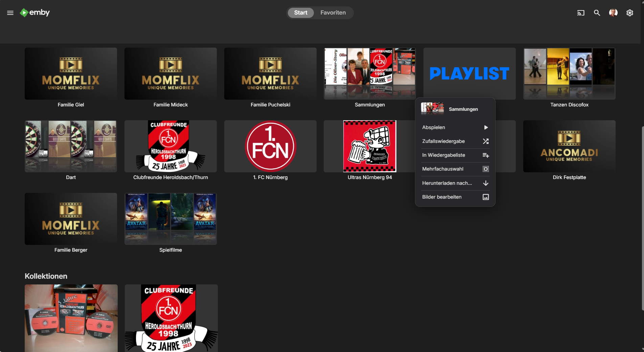The height and width of the screenshot is (352, 644).
Task: Click the Sammlungen thumbnail in the context menu header
Action: pos(432,108)
